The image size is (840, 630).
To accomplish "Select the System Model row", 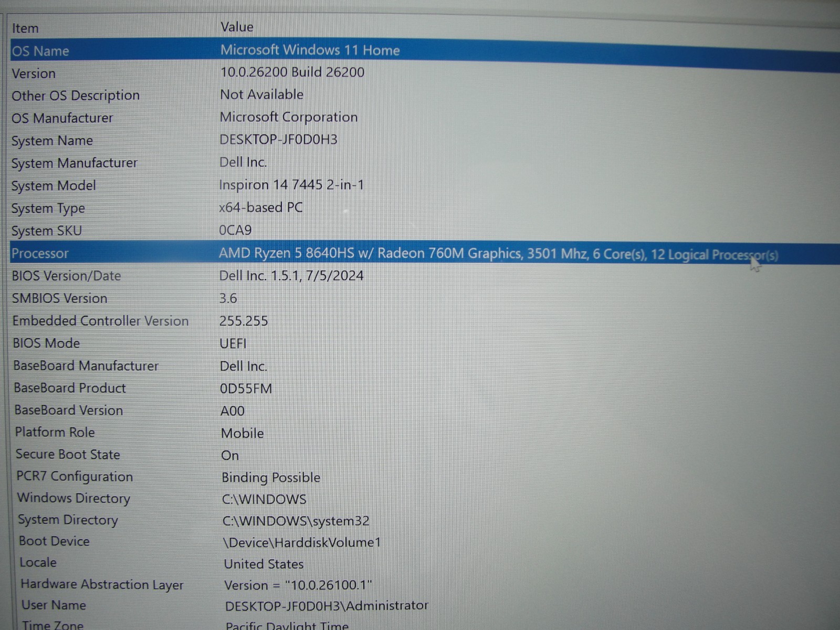I will (54, 186).
